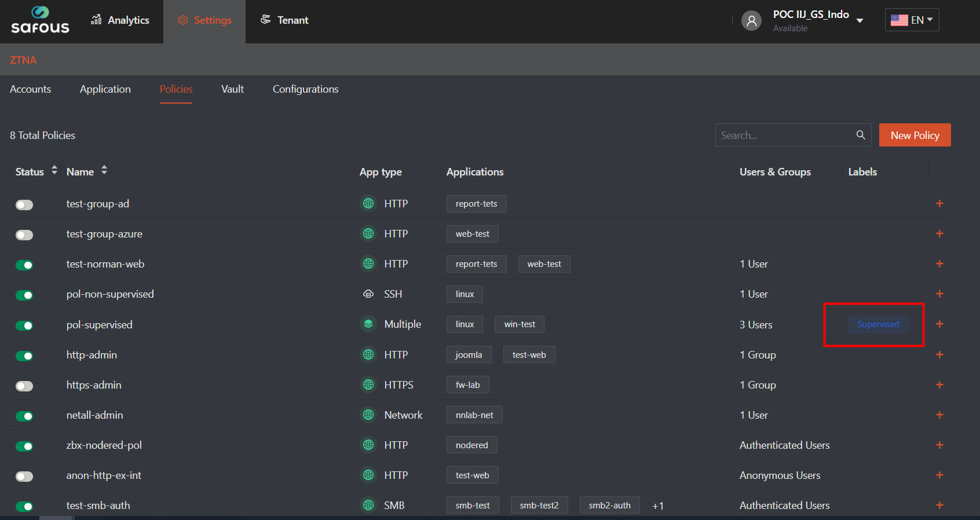Viewport: 980px width, 520px height.
Task: Click the SSH icon for pol-non-supervised
Action: click(x=368, y=294)
